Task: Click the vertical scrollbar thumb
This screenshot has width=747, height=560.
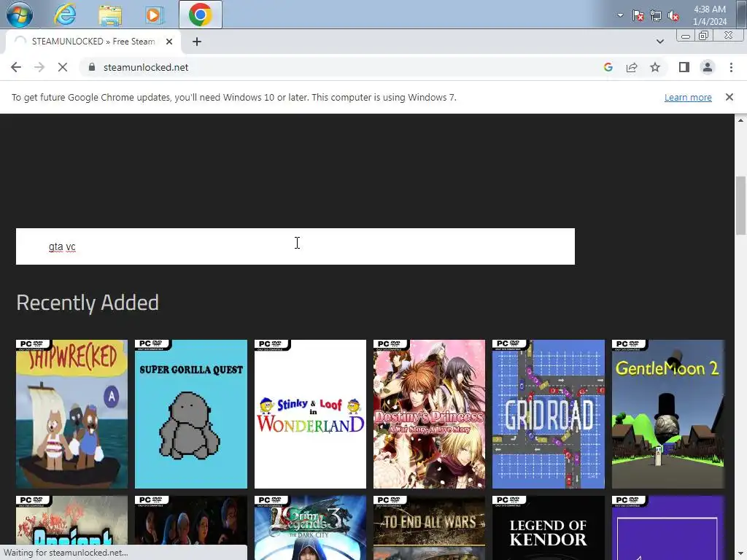Action: [740, 205]
